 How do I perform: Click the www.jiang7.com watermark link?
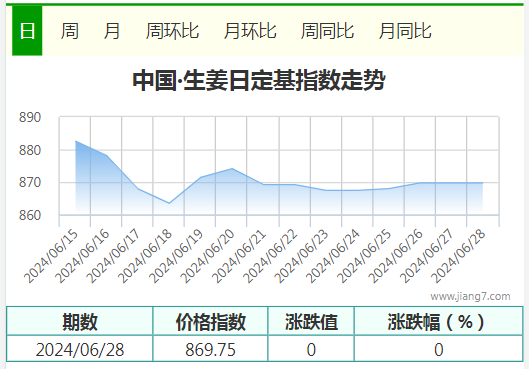pos(470,296)
